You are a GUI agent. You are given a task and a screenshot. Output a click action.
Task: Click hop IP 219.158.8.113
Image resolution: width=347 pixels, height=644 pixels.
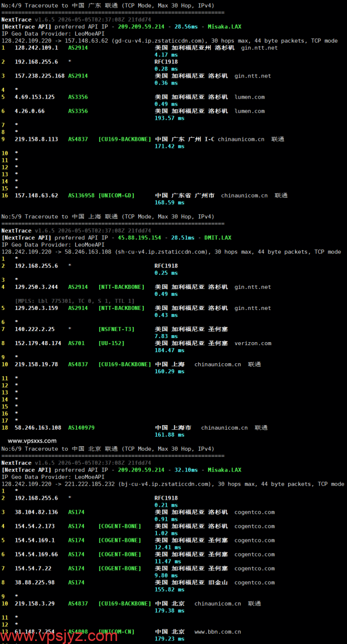(36, 139)
